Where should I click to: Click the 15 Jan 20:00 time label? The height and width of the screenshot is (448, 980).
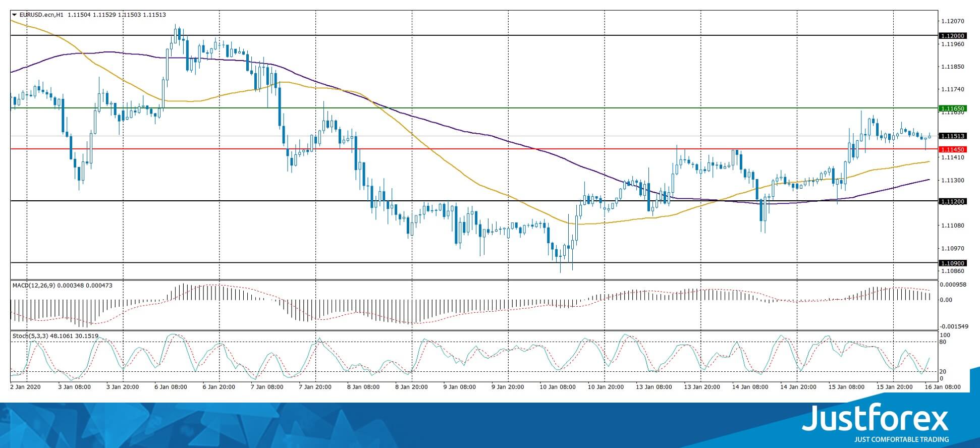coord(895,387)
